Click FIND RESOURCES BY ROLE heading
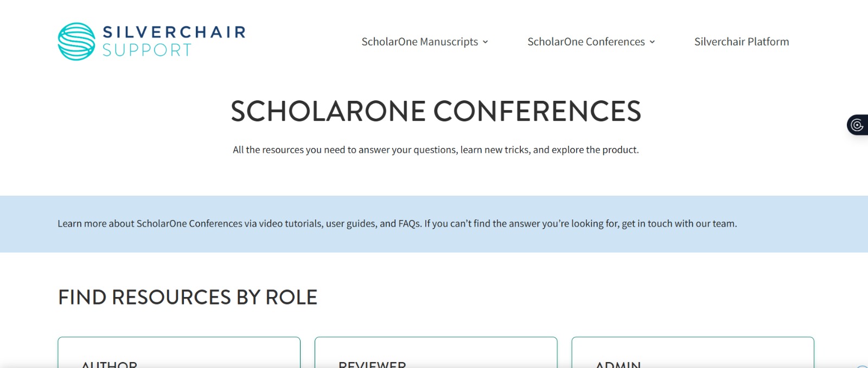The image size is (868, 368). (x=188, y=297)
